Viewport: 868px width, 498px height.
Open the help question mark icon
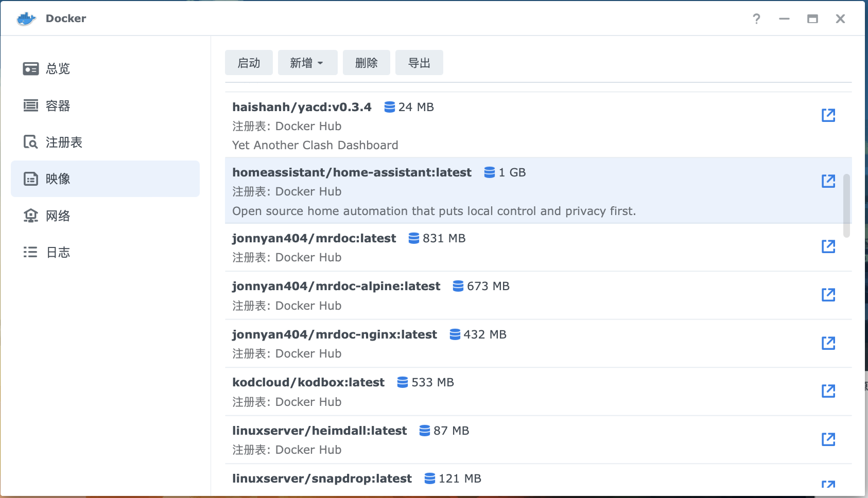point(756,19)
